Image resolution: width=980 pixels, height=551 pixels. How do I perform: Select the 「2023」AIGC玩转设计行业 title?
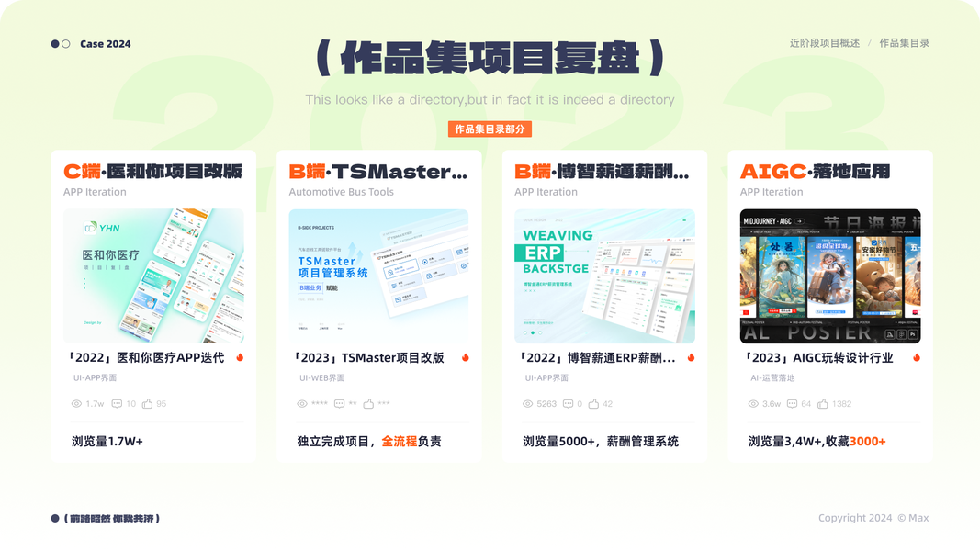point(817,358)
